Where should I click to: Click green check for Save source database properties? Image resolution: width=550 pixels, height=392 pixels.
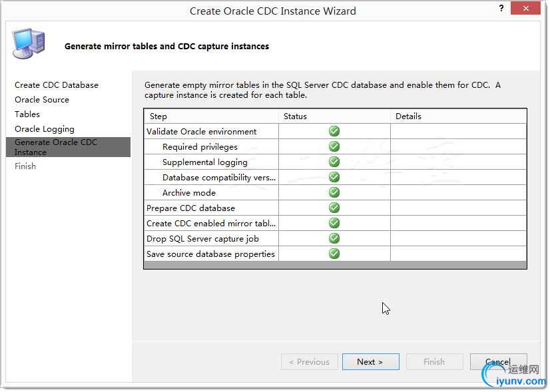pyautogui.click(x=334, y=254)
